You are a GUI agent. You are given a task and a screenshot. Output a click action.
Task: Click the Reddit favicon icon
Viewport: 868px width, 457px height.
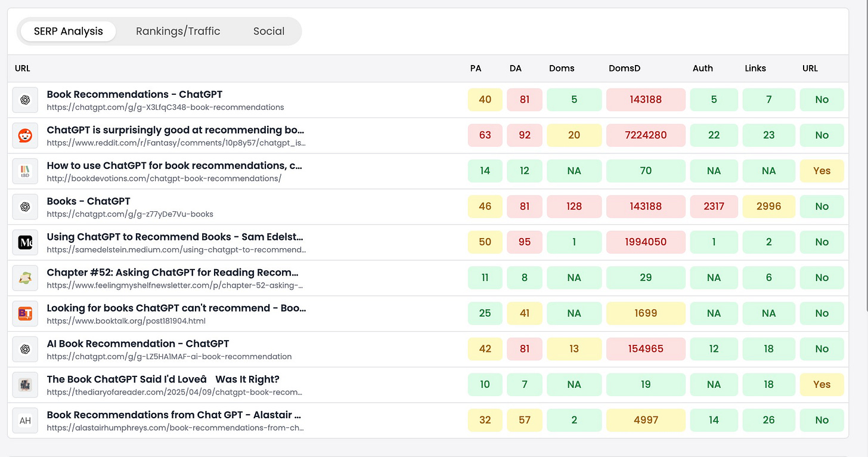coord(25,135)
